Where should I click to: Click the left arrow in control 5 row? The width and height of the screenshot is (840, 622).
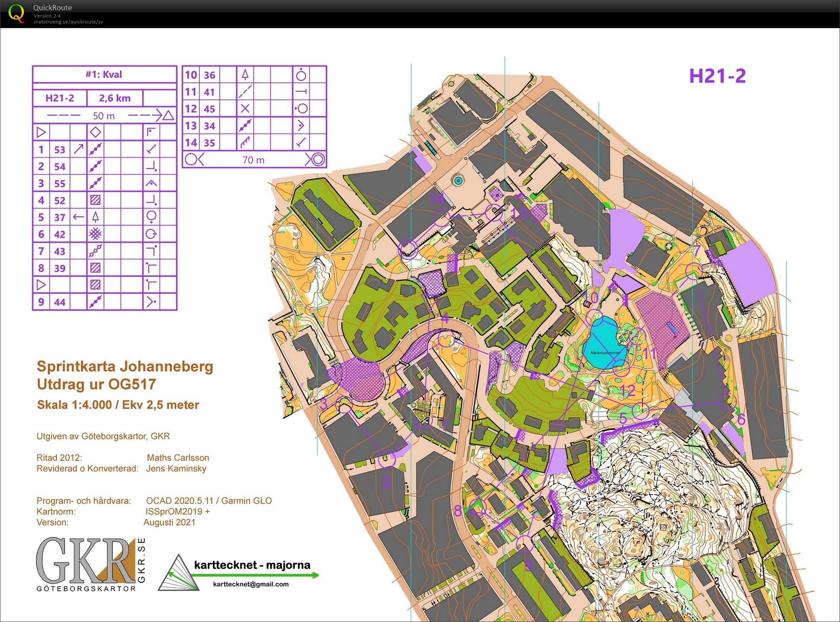click(79, 217)
